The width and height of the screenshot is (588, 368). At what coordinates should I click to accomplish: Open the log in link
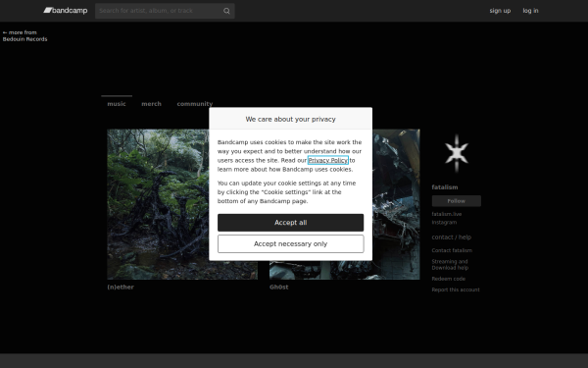(x=530, y=11)
